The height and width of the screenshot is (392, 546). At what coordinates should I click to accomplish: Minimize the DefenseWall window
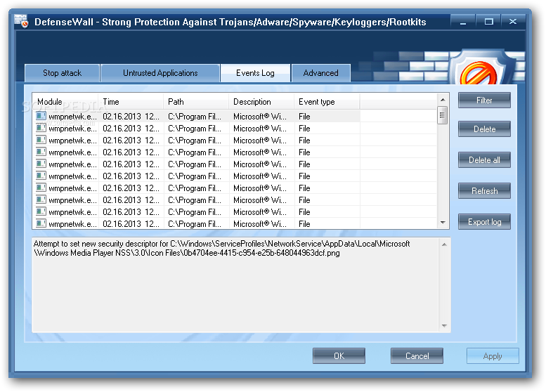[463, 22]
